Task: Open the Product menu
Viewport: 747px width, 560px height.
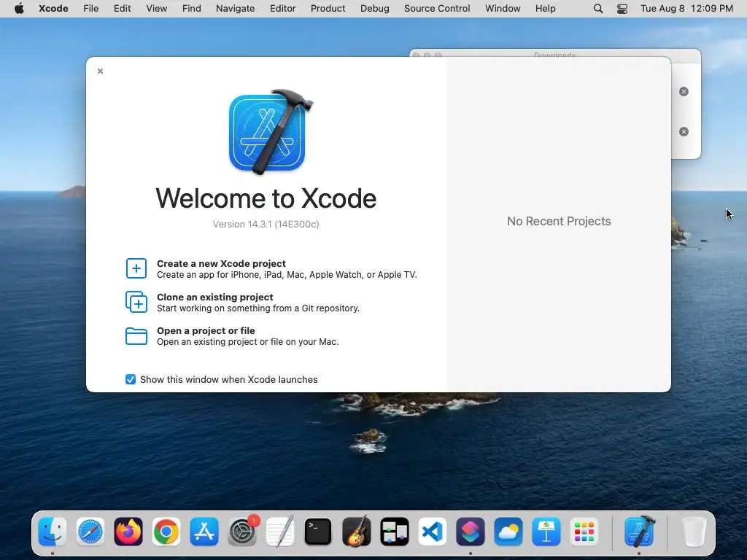Action: click(328, 9)
